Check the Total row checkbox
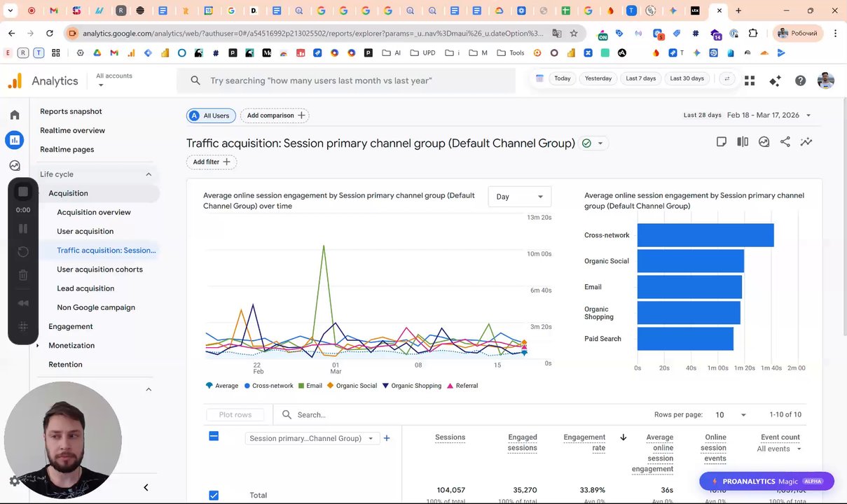The image size is (847, 504). [214, 495]
